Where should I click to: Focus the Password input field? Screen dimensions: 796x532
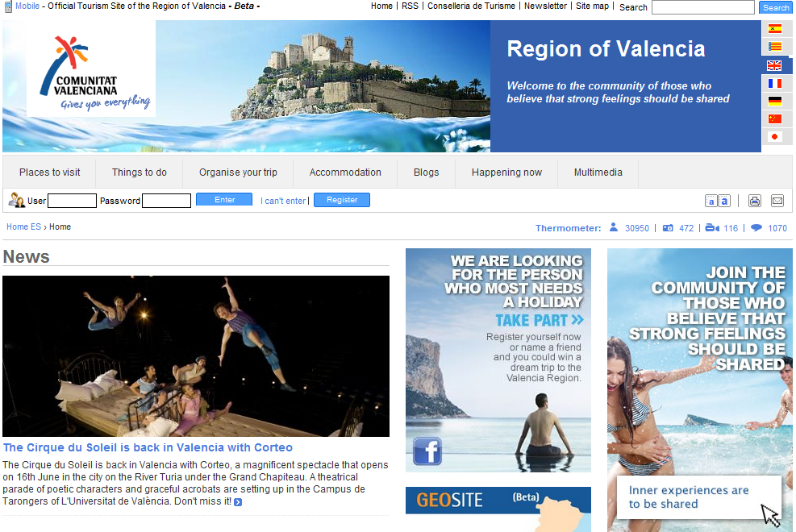166,201
